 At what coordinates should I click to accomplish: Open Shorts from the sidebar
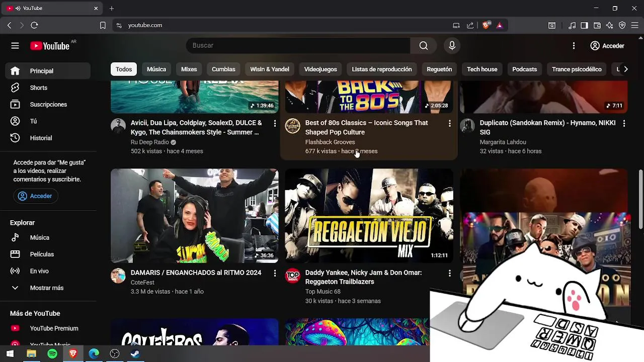[x=48, y=87]
